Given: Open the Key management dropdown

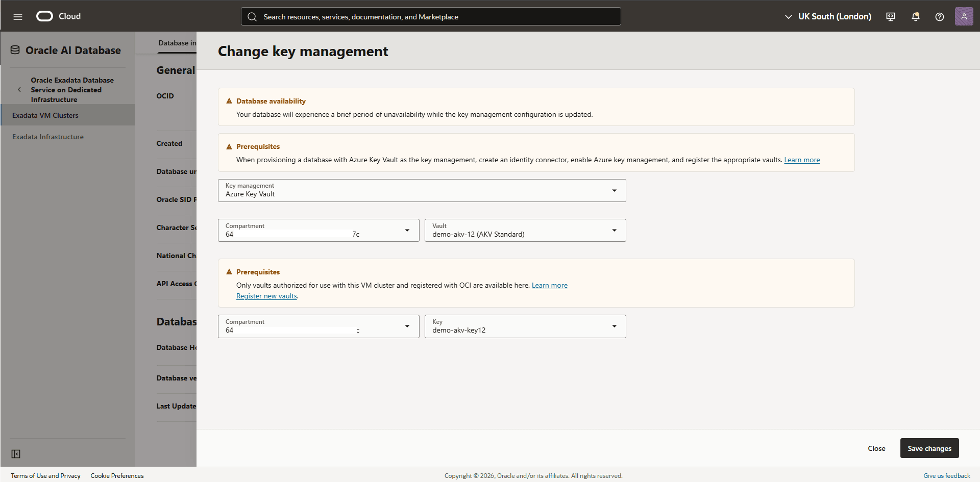Looking at the screenshot, I should point(615,190).
